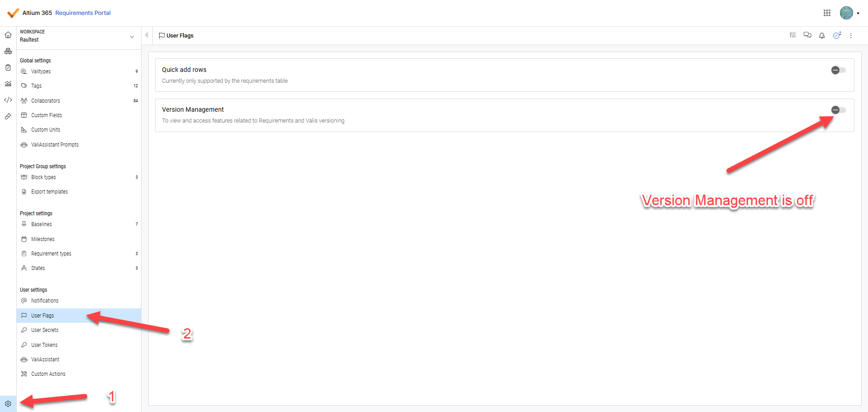Open the clipboard requirements icon in left rail
This screenshot has width=868, height=412.
8,67
